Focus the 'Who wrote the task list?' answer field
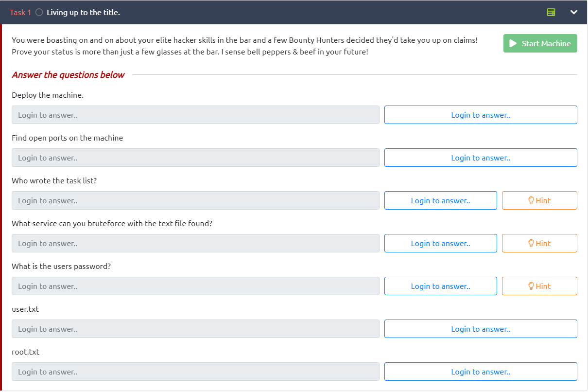 point(195,200)
